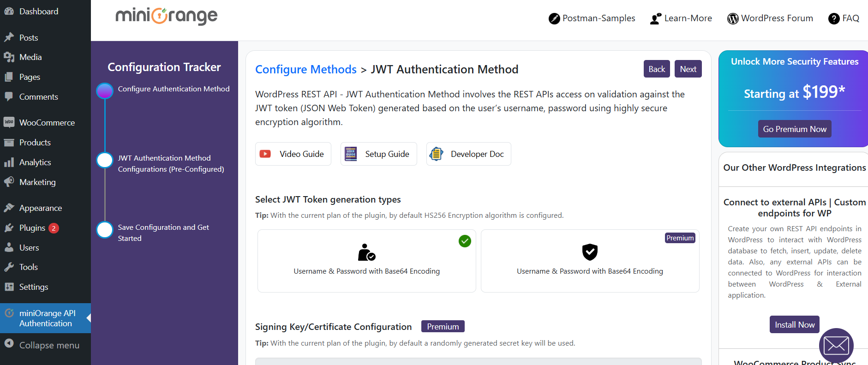
Task: Click the user guide book icon
Action: pyautogui.click(x=351, y=154)
